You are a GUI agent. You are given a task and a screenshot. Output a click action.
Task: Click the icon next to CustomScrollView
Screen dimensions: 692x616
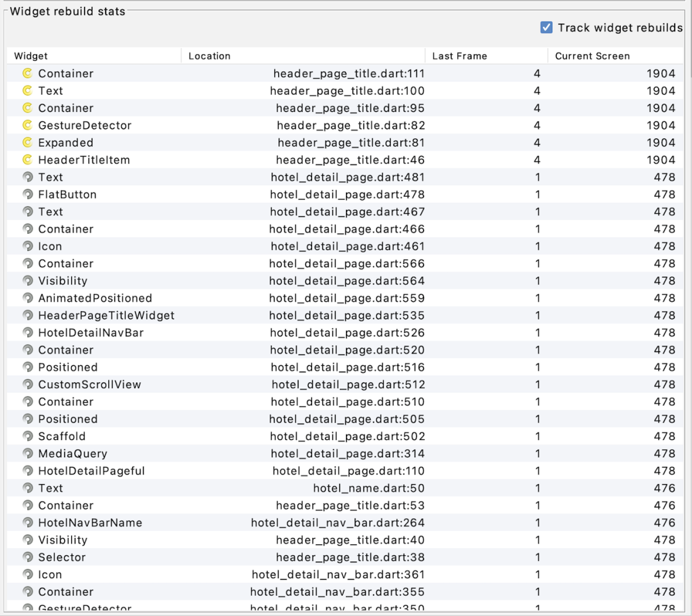click(x=28, y=385)
